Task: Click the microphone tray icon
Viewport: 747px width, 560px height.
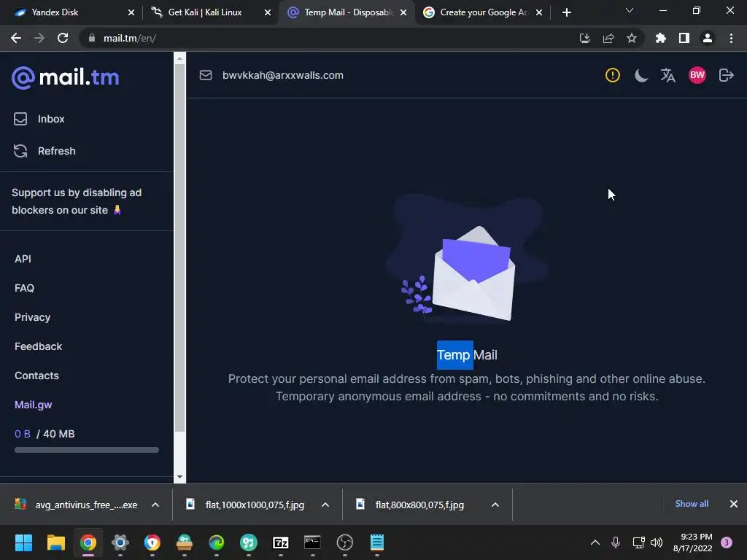Action: [x=616, y=542]
